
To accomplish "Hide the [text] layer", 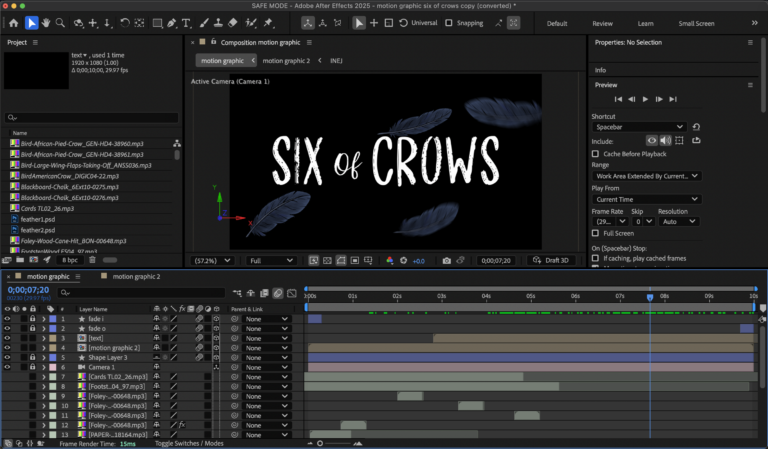I will (x=7, y=338).
